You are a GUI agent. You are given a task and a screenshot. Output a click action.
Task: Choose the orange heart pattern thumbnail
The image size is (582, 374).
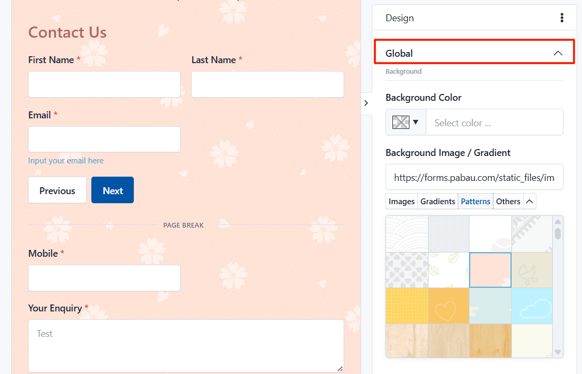click(449, 306)
